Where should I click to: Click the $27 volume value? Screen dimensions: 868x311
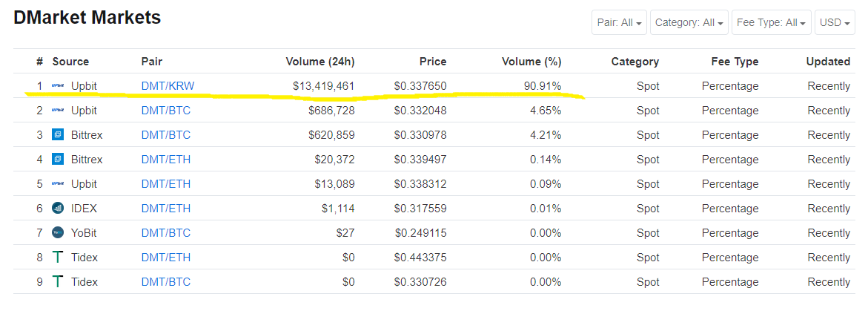[x=345, y=233]
